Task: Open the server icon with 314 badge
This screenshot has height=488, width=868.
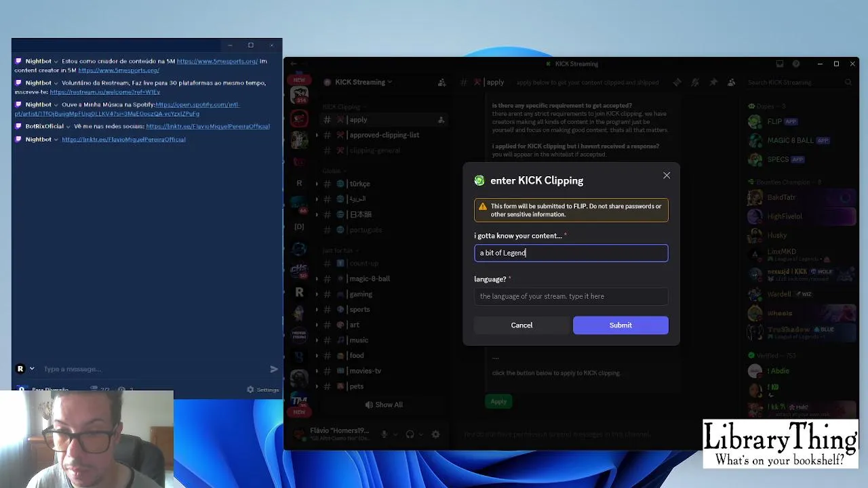Action: 299,94
